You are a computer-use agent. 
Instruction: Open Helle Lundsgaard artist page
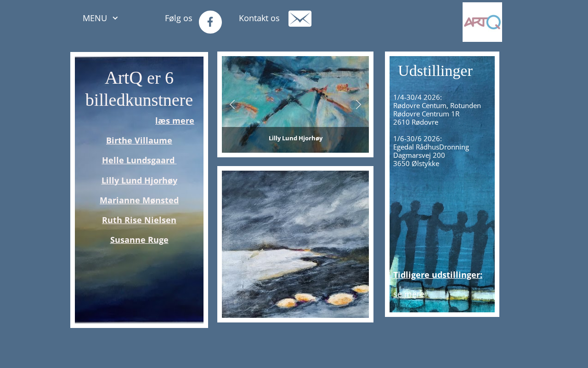point(139,160)
